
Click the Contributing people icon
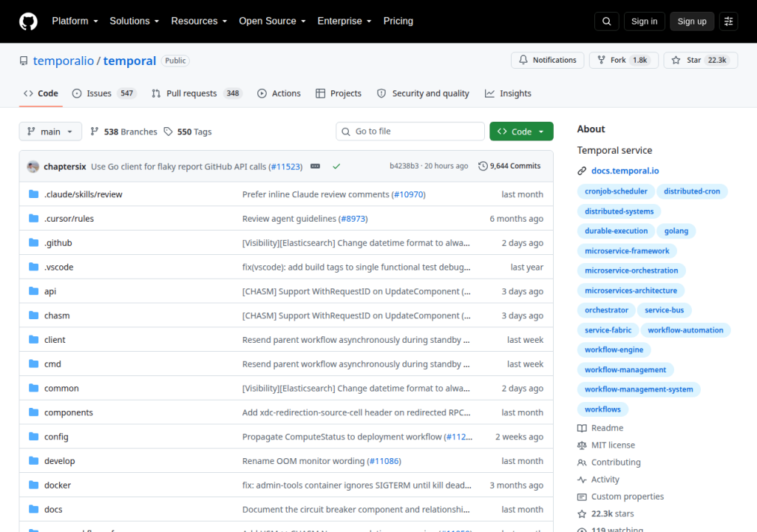click(x=582, y=463)
